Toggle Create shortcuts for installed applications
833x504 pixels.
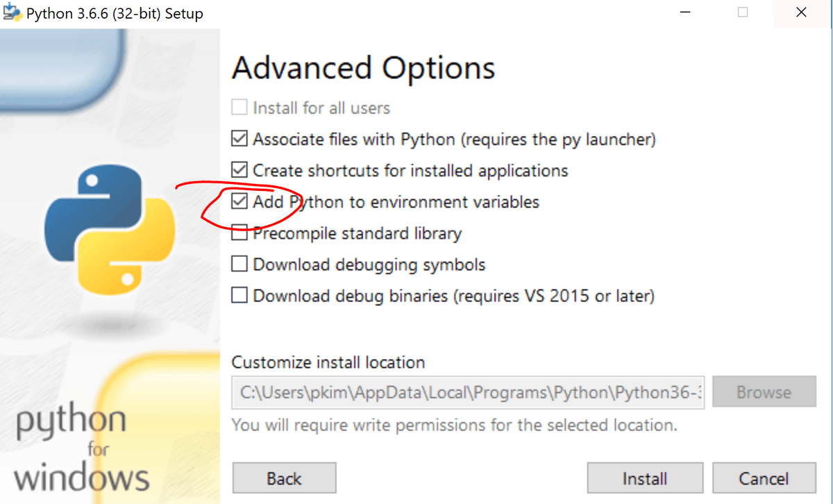(239, 171)
